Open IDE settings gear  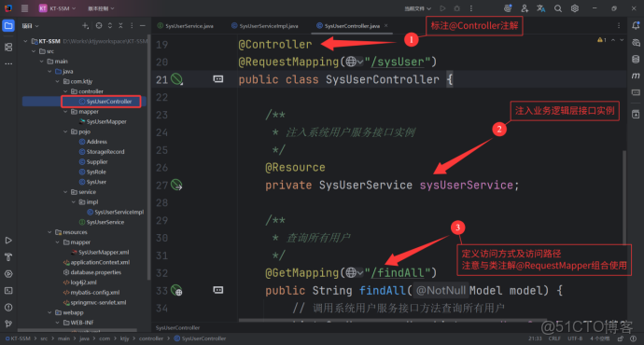(575, 8)
